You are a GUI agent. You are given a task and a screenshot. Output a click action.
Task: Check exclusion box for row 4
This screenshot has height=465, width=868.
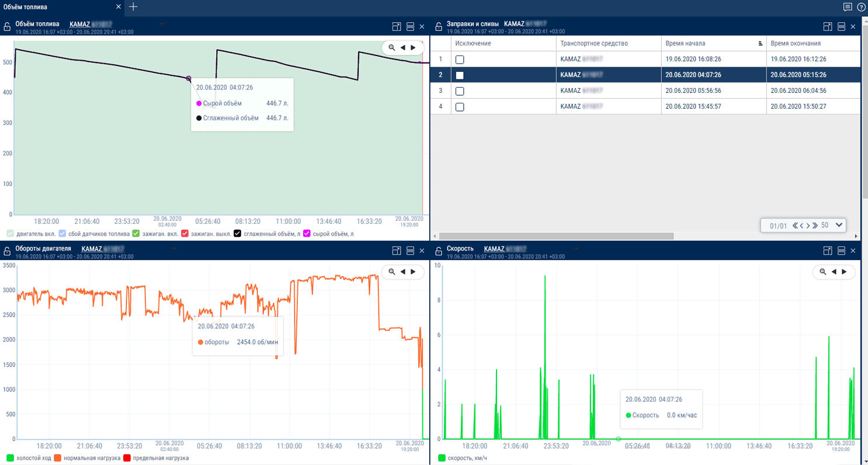coord(460,107)
